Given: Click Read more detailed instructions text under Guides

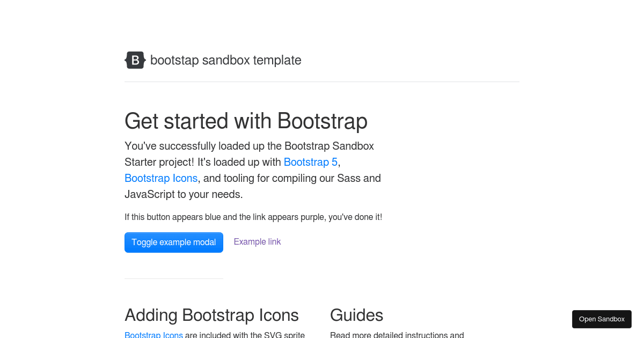Looking at the screenshot, I should (397, 335).
